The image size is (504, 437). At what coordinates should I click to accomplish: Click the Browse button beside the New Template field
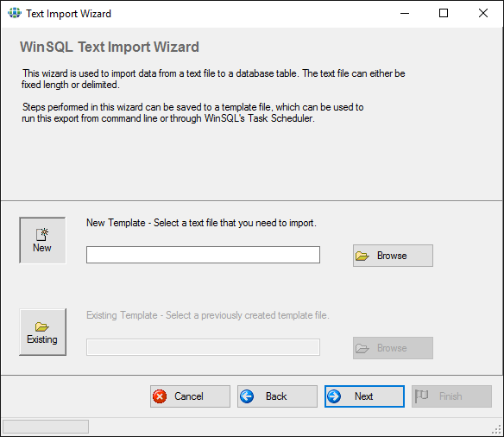393,256
